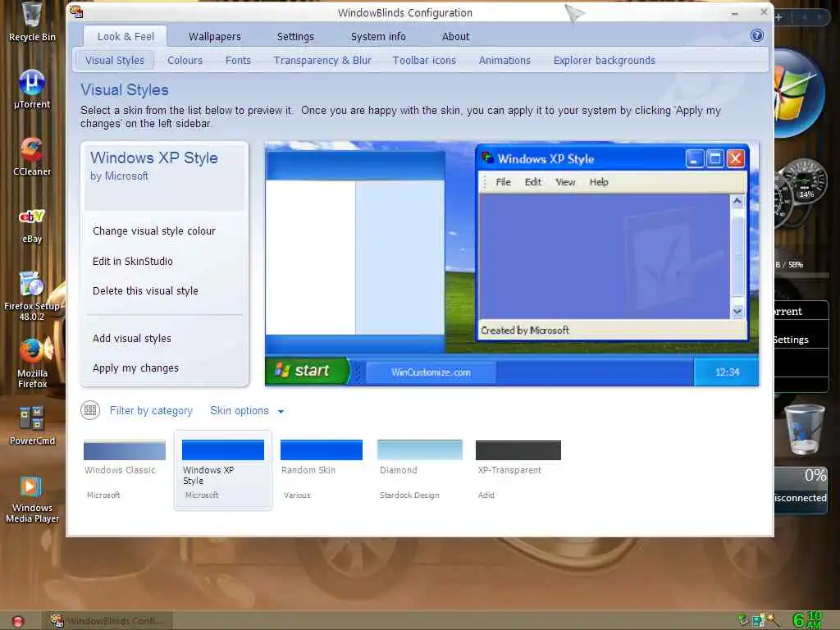The height and width of the screenshot is (630, 840).
Task: Open the Animations sub-tab
Action: click(504, 60)
